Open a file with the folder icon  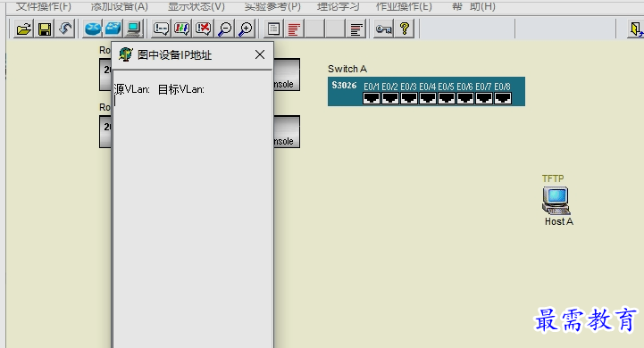pyautogui.click(x=24, y=29)
